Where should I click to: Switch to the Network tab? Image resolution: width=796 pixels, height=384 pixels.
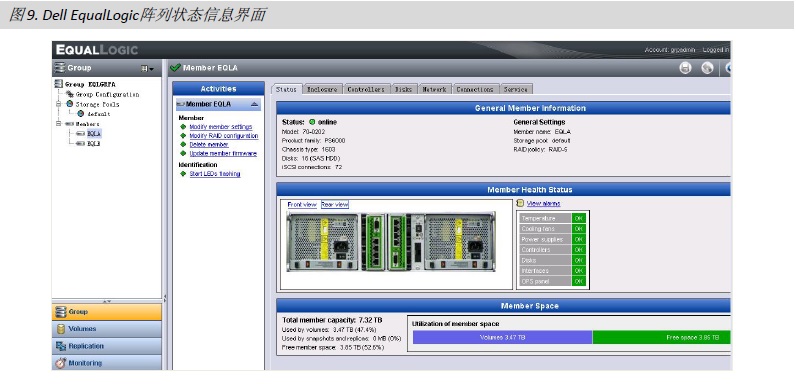pos(434,89)
